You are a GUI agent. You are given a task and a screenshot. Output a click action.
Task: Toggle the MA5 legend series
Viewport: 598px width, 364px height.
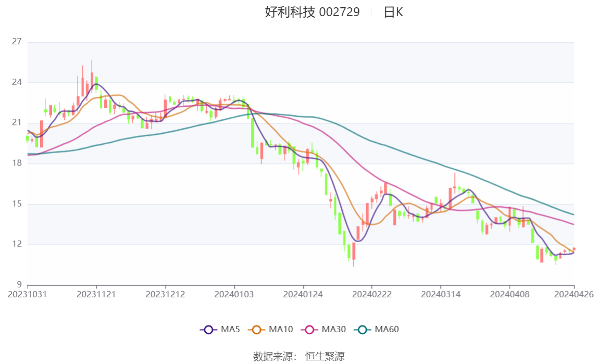click(215, 329)
